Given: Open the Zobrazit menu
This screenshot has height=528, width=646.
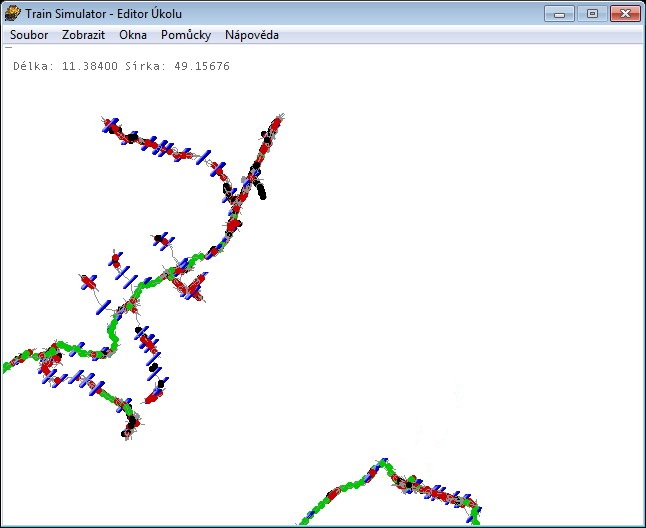Looking at the screenshot, I should 84,35.
